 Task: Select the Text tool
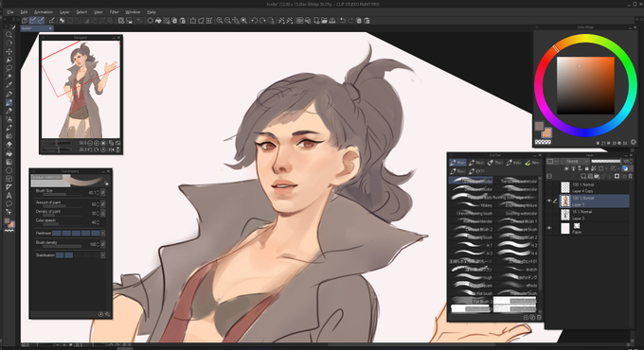pyautogui.click(x=9, y=195)
